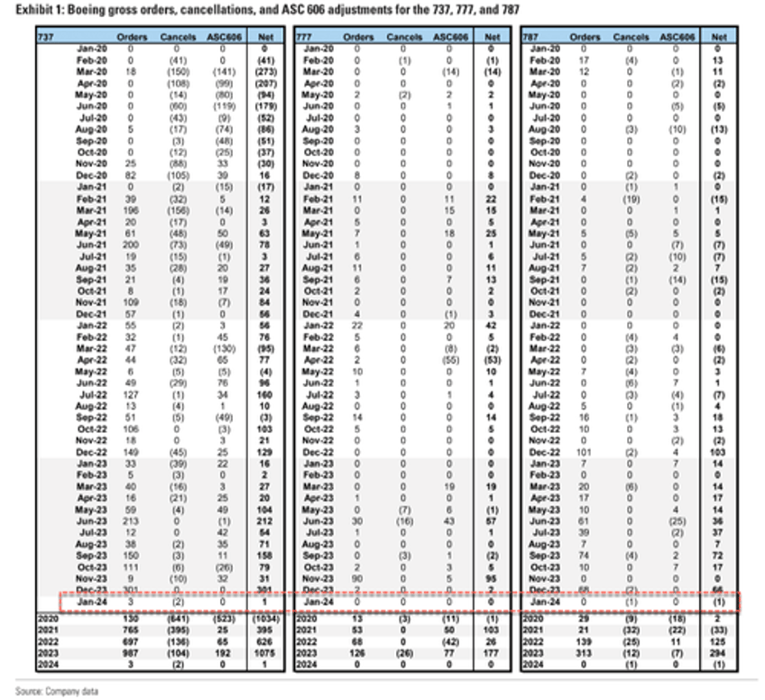
Task: Click the Exhibit 1 title text
Action: click(267, 9)
